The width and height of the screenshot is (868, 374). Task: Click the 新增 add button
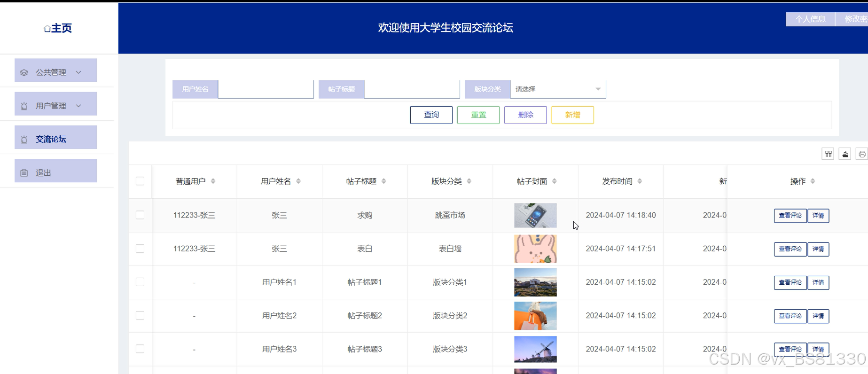572,115
